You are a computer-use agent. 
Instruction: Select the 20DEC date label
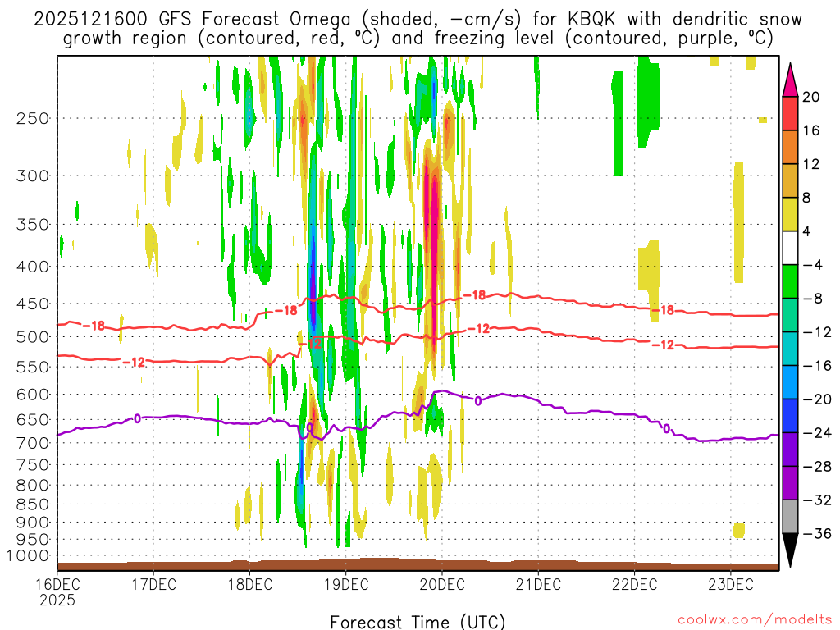coord(442,584)
